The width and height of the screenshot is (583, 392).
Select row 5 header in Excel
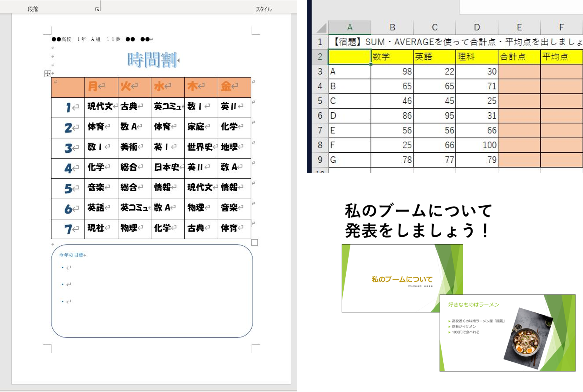tap(320, 101)
